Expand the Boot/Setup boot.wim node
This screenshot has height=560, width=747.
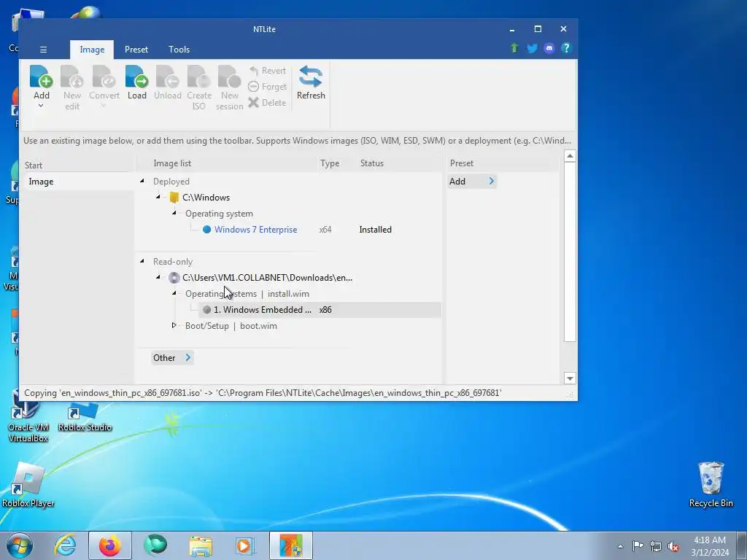click(174, 325)
